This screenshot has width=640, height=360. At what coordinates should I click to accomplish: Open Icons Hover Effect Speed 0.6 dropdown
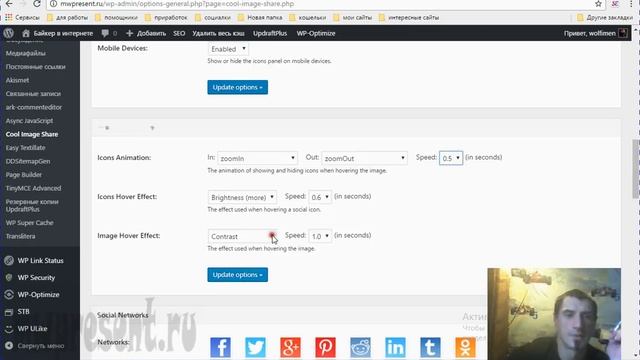(320, 197)
